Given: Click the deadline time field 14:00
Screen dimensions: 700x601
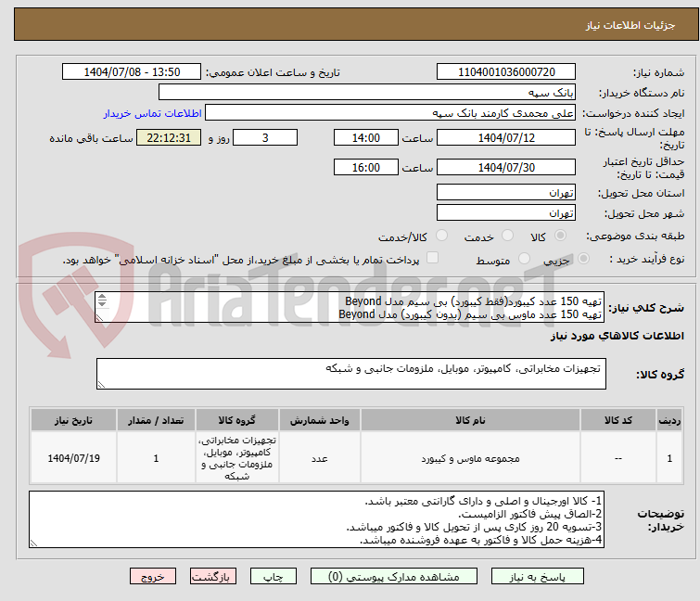Looking at the screenshot, I should [366, 137].
